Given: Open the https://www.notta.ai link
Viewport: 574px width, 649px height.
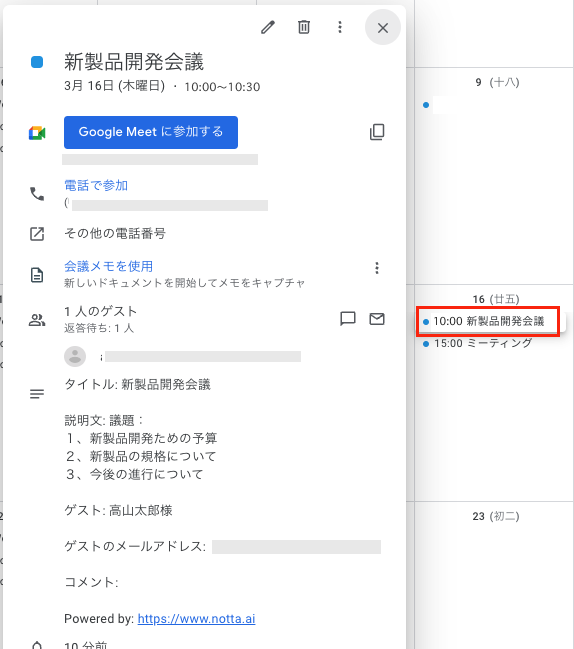Looking at the screenshot, I should (x=197, y=618).
